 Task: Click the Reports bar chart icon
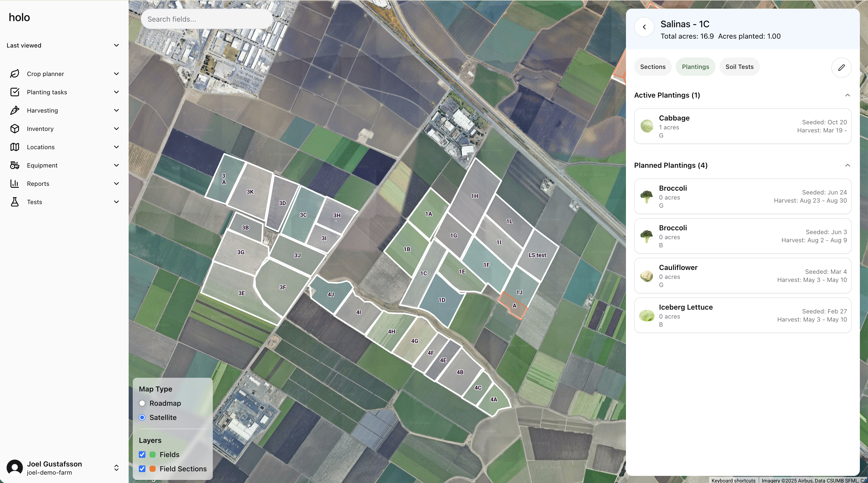[x=14, y=184]
